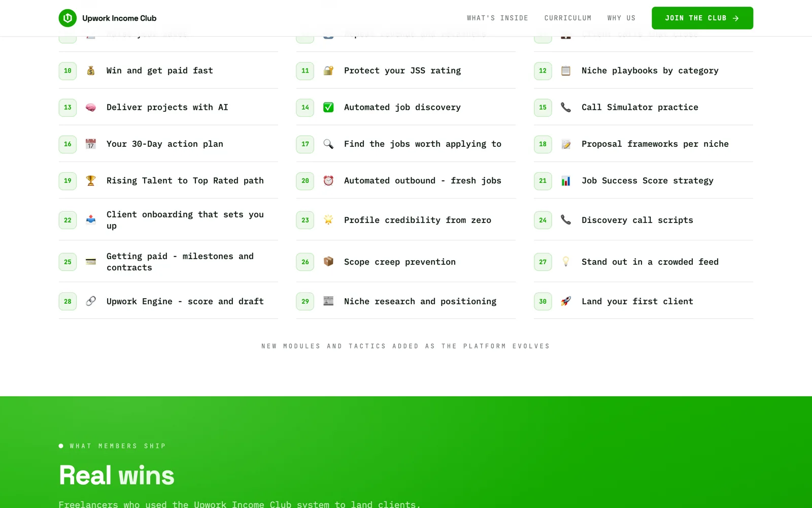
Task: Click the package icon for Scope creep prevention
Action: click(x=328, y=262)
